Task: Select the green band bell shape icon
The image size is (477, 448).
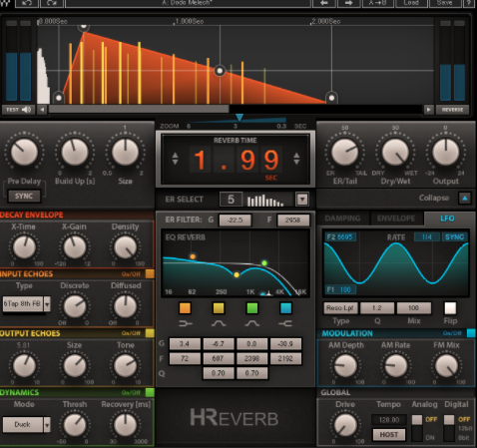Action: point(252,323)
